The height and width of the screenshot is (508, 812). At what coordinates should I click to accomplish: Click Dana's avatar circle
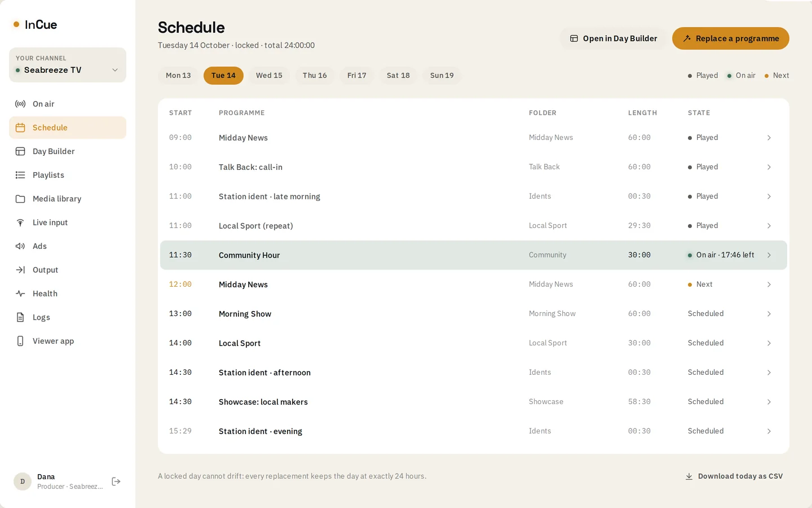pos(23,481)
